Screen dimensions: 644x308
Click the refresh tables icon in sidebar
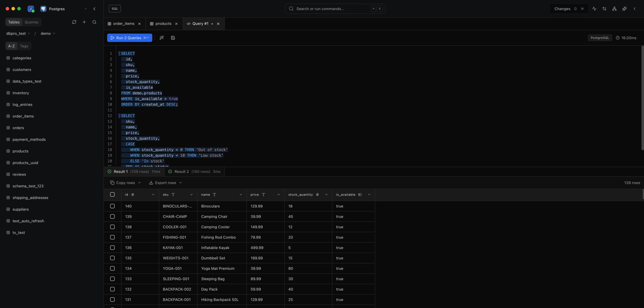click(74, 22)
